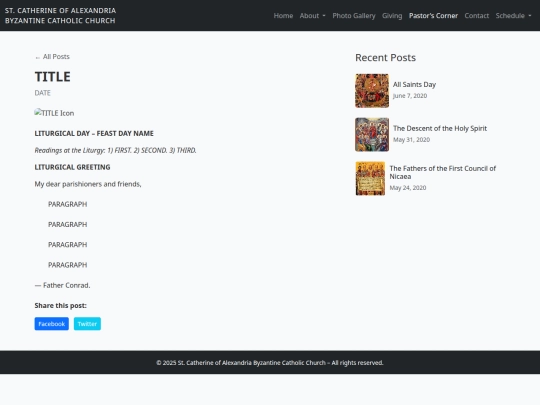Select Pastor's Corner in the navbar
Screen dimensions: 540x405
pos(433,15)
